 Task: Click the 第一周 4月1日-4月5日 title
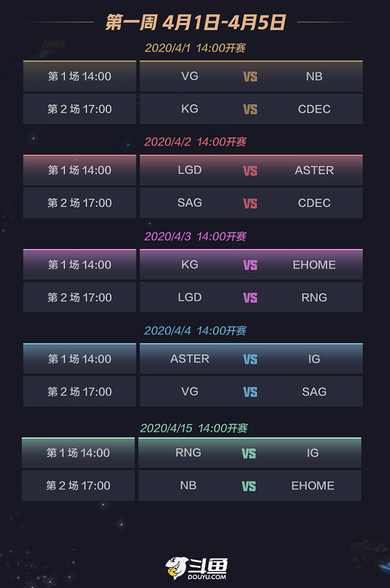[x=196, y=22]
